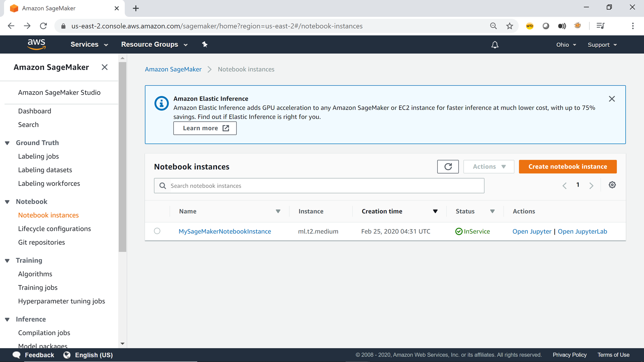Close the Amazon SageMaker side panel
The image size is (644, 362).
[104, 67]
